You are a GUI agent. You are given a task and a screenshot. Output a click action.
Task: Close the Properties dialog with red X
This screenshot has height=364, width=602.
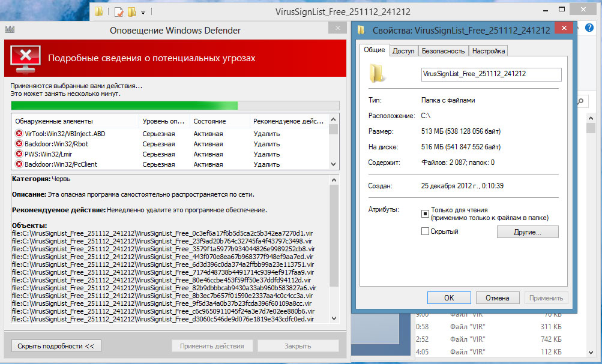(564, 28)
